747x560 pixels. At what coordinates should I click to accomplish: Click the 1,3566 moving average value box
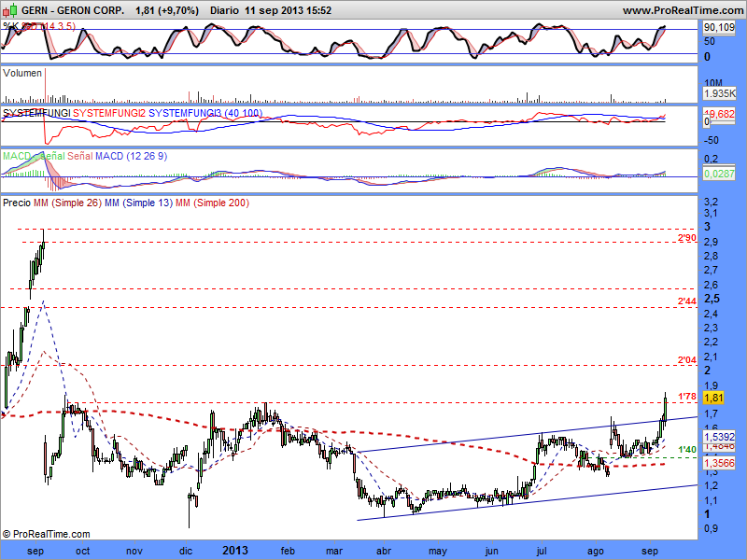click(719, 462)
